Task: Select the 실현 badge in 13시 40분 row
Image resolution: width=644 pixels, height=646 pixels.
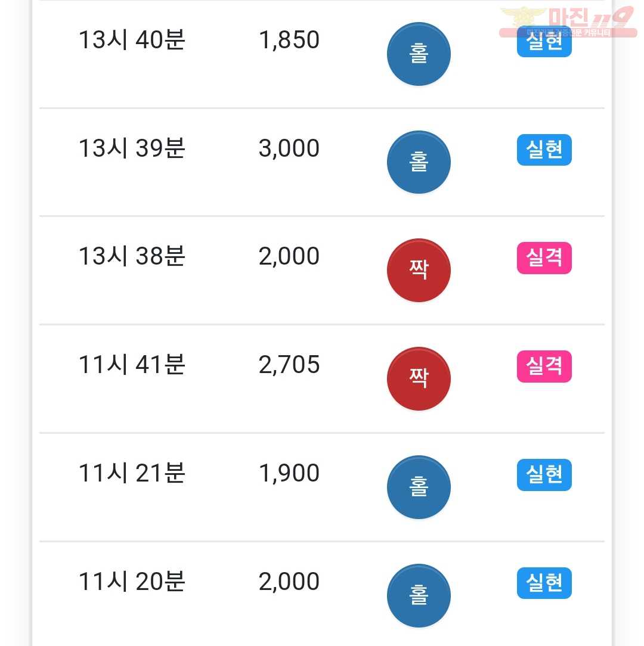Action: [x=544, y=42]
